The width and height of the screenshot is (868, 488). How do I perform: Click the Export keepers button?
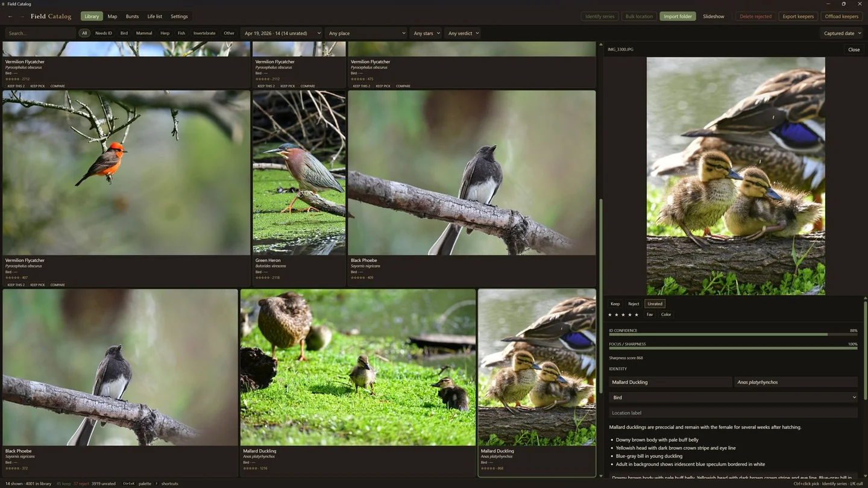coord(798,16)
